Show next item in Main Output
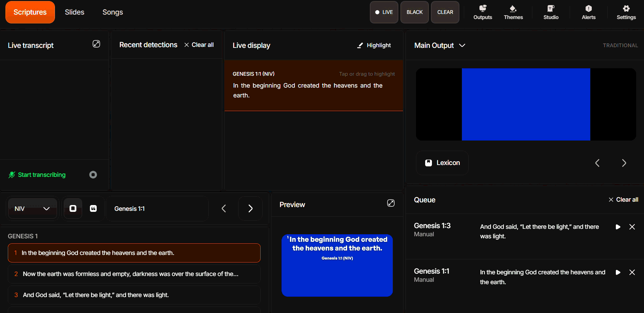 point(624,163)
